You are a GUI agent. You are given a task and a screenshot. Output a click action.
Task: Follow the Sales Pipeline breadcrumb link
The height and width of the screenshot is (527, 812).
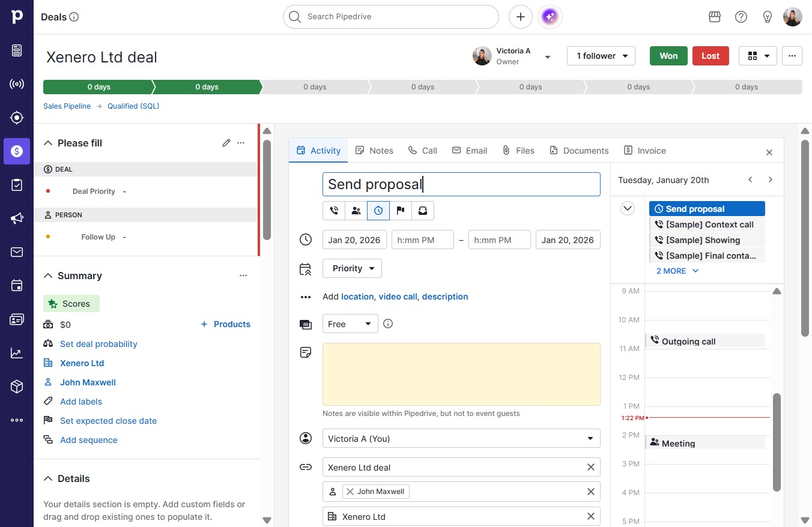[x=67, y=106]
